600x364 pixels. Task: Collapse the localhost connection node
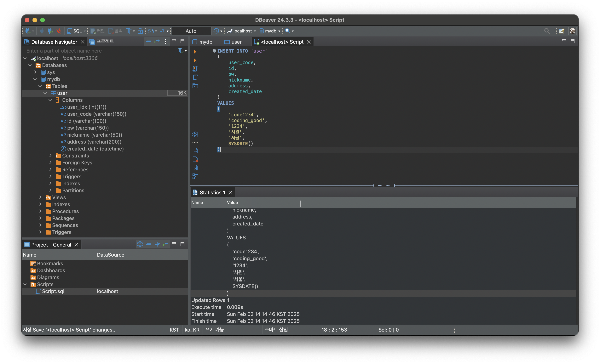pyautogui.click(x=25, y=58)
